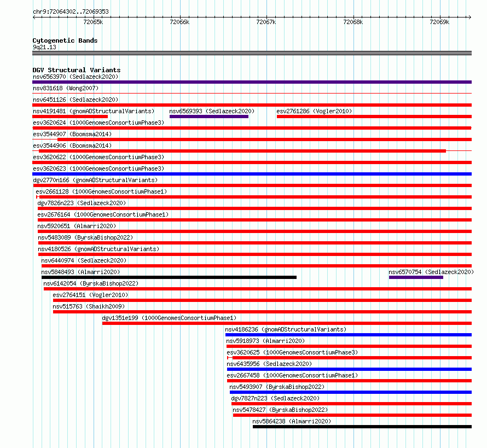The image size is (487, 448).
Task: Click the red bar of esv2761286
Action: pos(374,117)
